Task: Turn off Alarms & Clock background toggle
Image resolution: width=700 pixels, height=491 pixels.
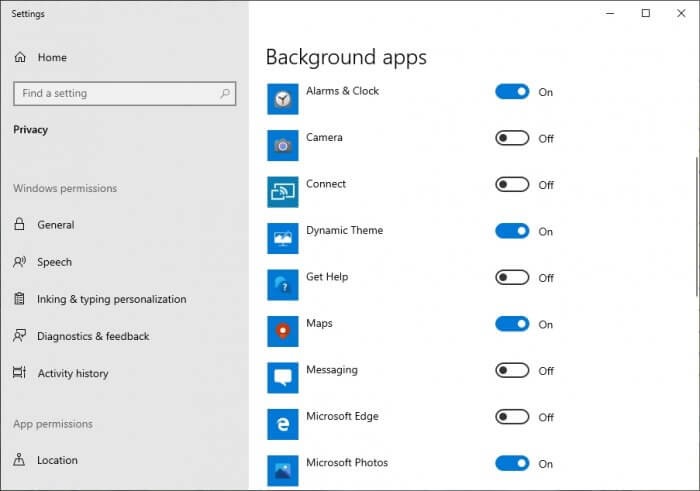Action: (x=512, y=92)
